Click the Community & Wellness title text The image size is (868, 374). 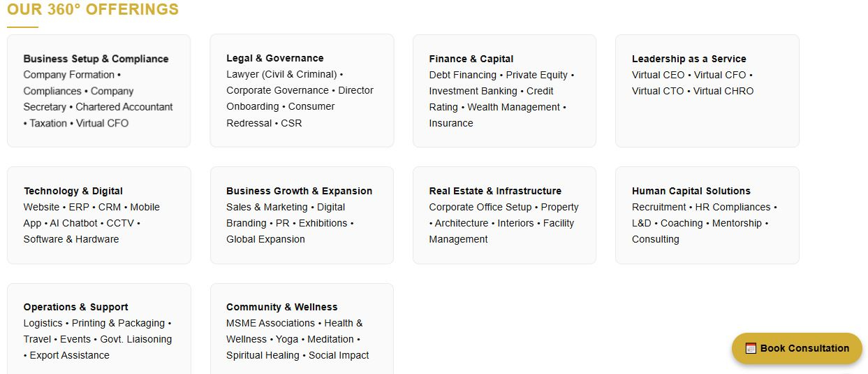[x=282, y=307]
